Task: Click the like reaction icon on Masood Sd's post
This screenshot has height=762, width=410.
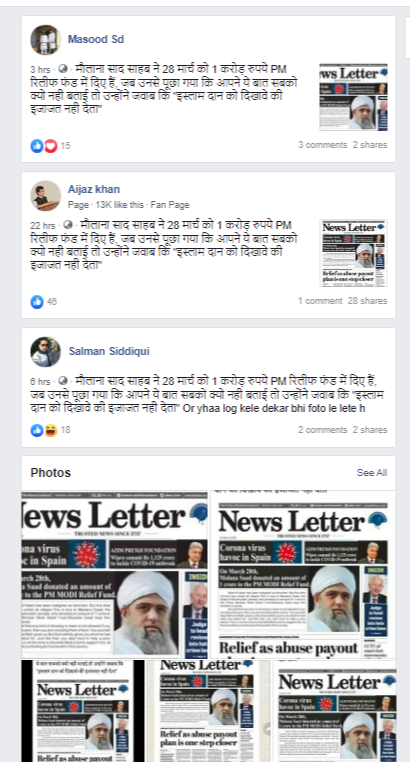Action: coord(37,145)
